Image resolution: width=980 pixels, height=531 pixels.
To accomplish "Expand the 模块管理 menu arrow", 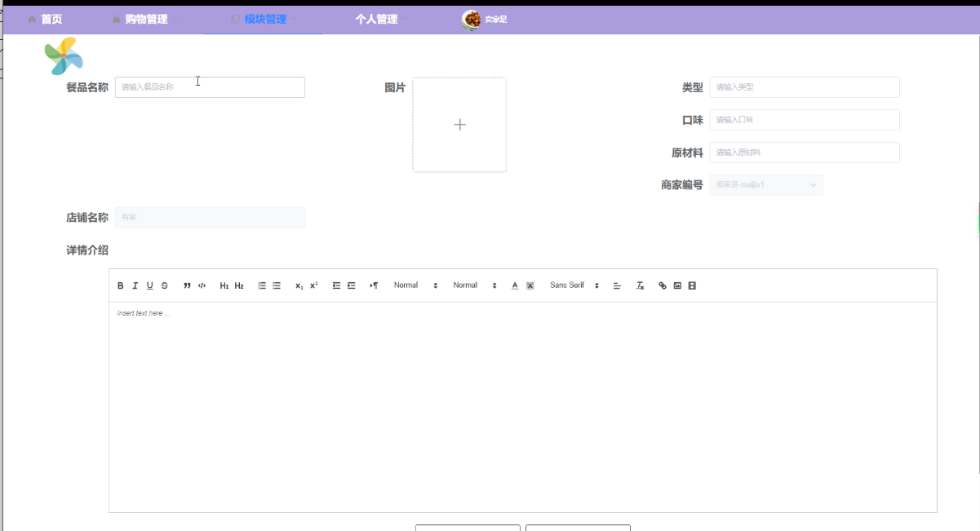I will (x=295, y=20).
